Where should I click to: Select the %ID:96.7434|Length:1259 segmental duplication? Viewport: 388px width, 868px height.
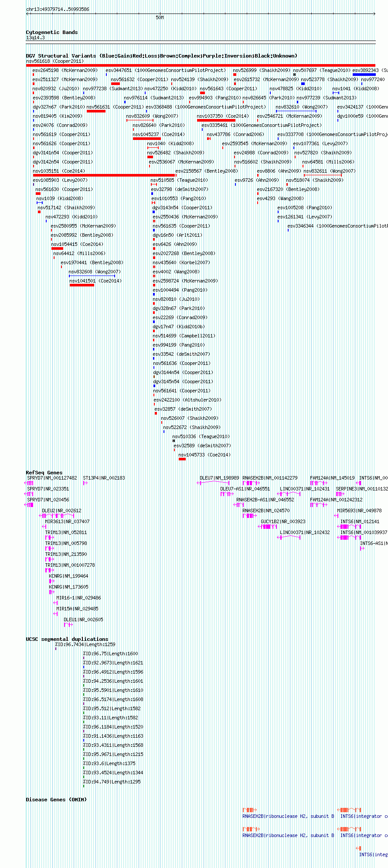56,649
